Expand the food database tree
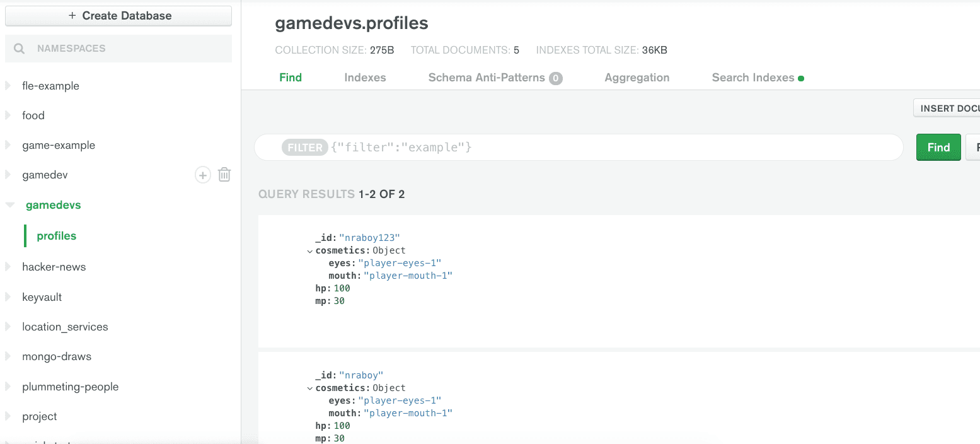 [8, 115]
